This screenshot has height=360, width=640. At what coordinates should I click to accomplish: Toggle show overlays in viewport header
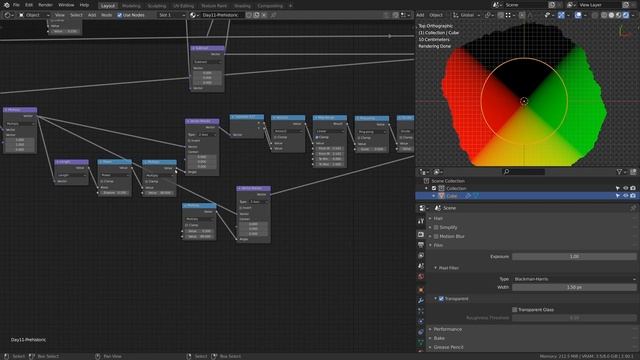coord(578,15)
